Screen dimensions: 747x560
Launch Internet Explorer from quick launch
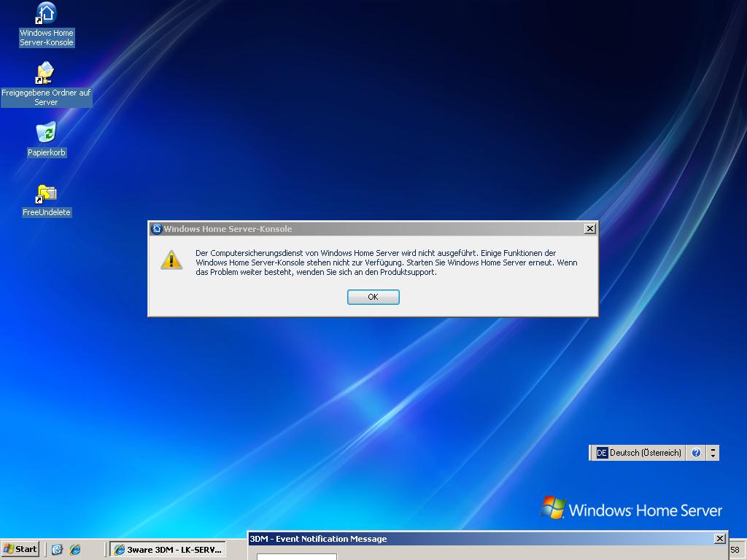click(75, 550)
